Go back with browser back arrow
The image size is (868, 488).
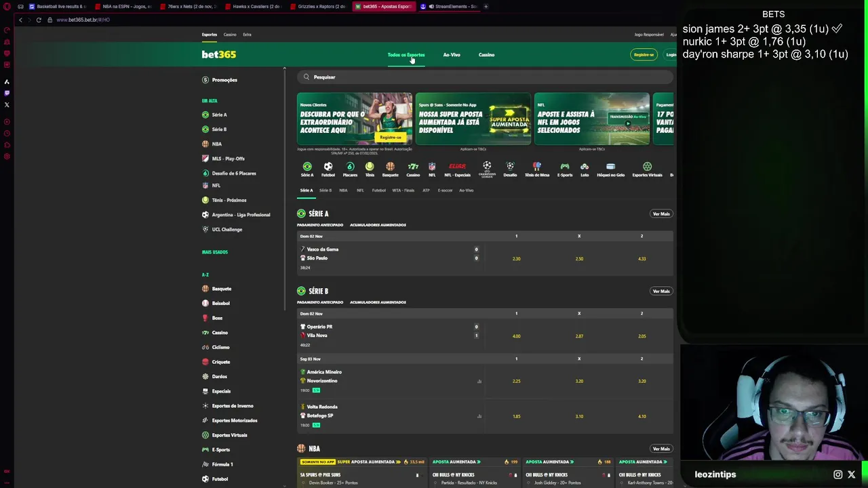[x=20, y=20]
